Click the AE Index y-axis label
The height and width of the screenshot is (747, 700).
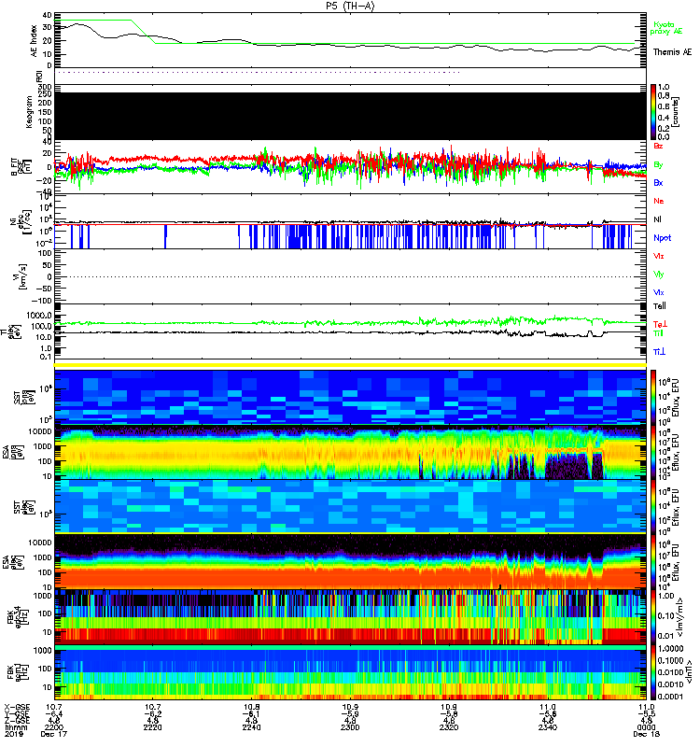pyautogui.click(x=35, y=40)
